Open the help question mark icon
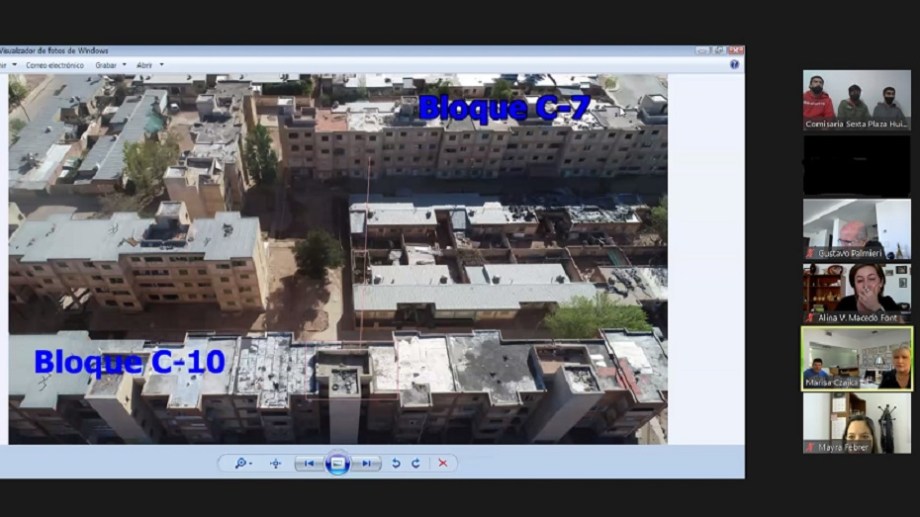This screenshot has height=517, width=920. [735, 64]
